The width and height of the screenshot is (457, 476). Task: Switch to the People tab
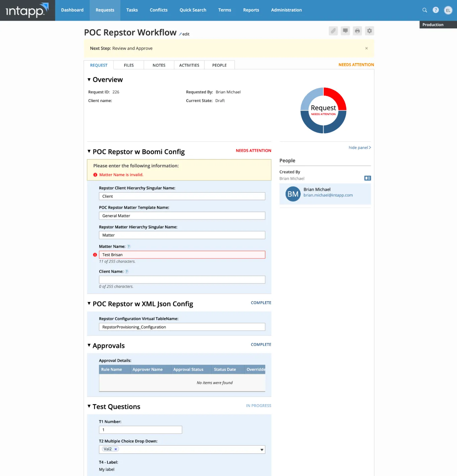[x=219, y=65]
